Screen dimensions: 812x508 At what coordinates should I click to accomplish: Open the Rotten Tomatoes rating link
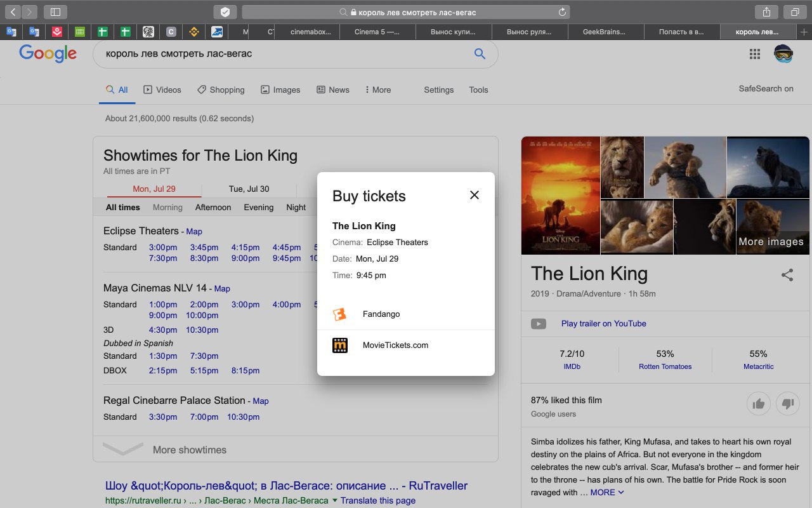click(x=665, y=366)
